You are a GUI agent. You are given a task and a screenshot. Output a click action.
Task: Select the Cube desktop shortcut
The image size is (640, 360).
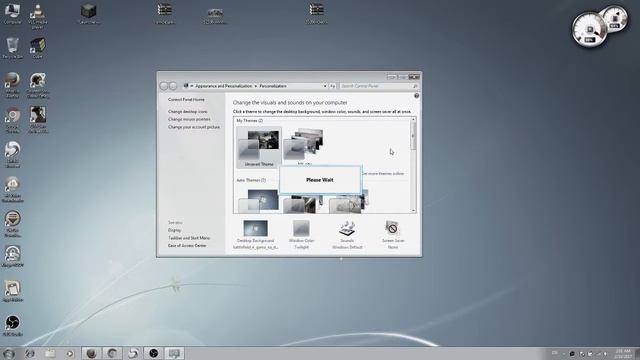pos(38,48)
